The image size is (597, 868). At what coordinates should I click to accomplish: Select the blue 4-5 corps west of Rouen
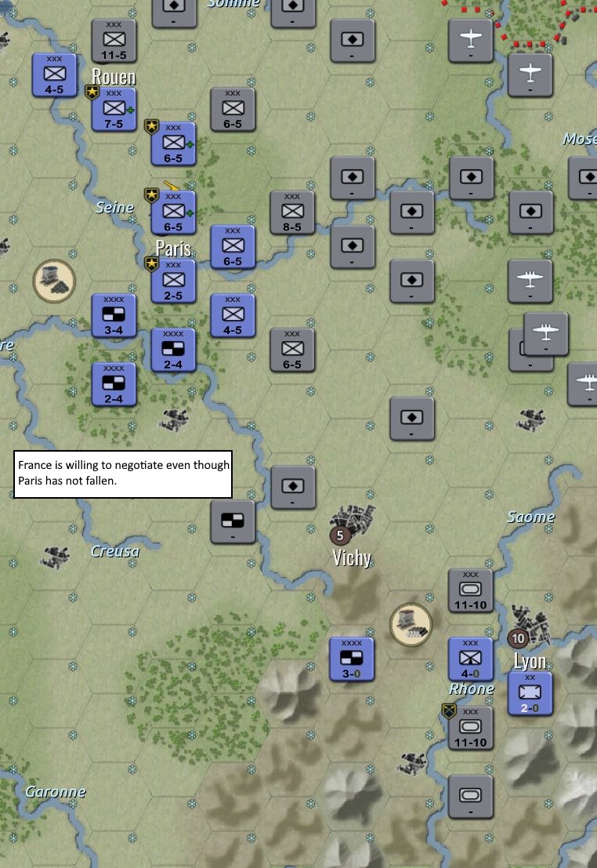click(x=54, y=75)
